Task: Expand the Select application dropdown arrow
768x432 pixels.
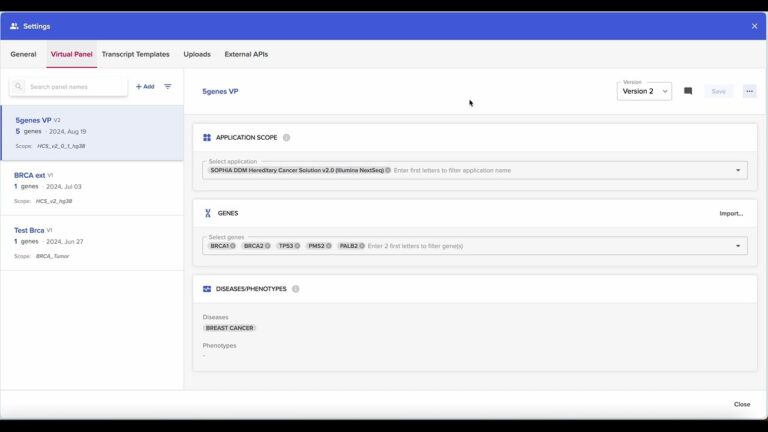Action: click(x=738, y=171)
